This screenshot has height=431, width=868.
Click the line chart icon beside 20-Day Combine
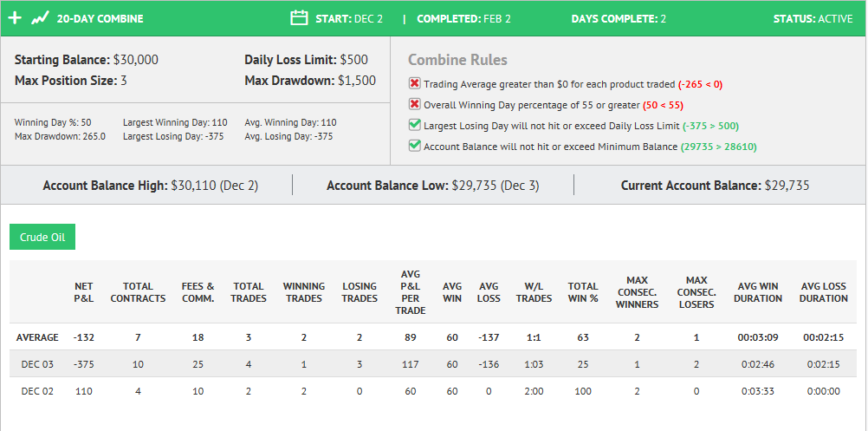(39, 19)
